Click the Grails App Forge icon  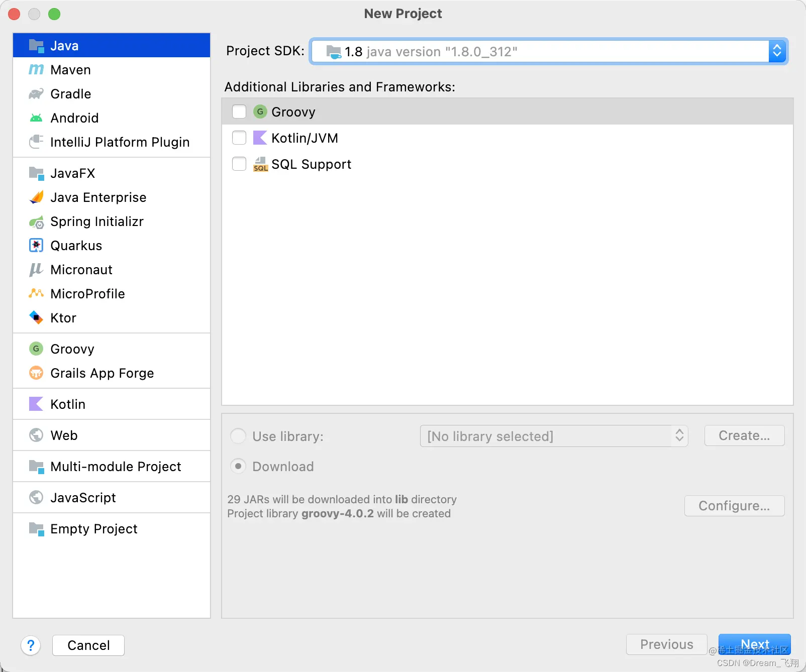pyautogui.click(x=36, y=373)
